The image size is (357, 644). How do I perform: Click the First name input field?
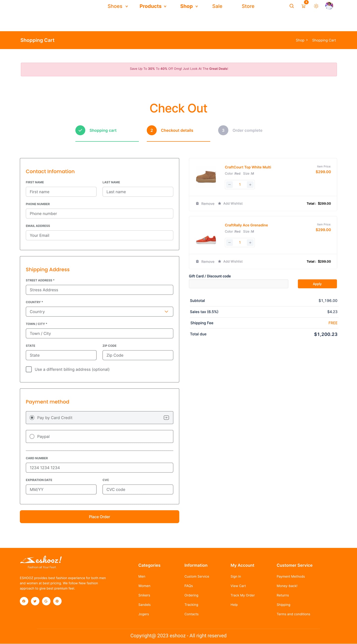[x=61, y=192]
